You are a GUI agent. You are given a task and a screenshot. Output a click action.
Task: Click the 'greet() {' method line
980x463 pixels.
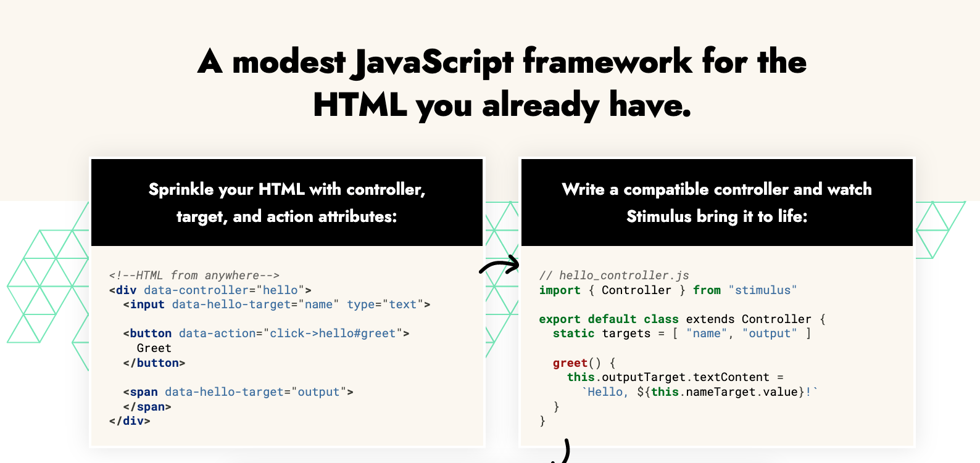point(584,363)
